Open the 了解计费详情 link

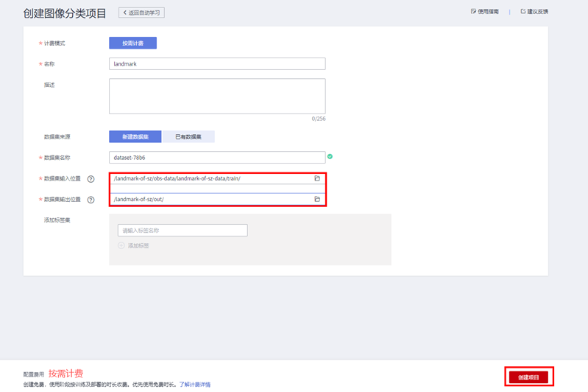pyautogui.click(x=194, y=385)
